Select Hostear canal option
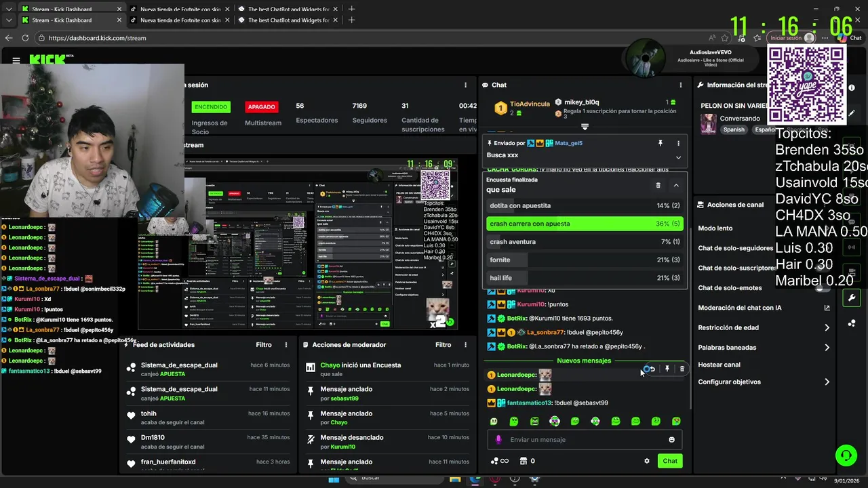Image resolution: width=868 pixels, height=488 pixels. pos(719,365)
